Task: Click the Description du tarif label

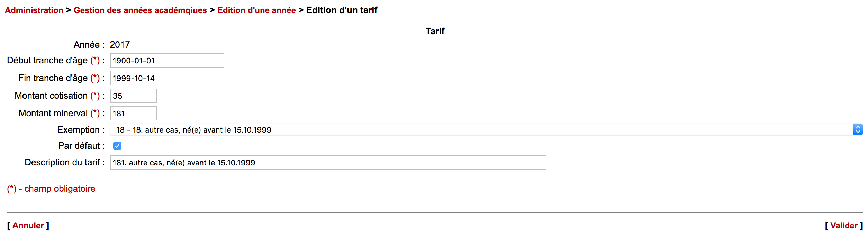Action: pos(62,163)
